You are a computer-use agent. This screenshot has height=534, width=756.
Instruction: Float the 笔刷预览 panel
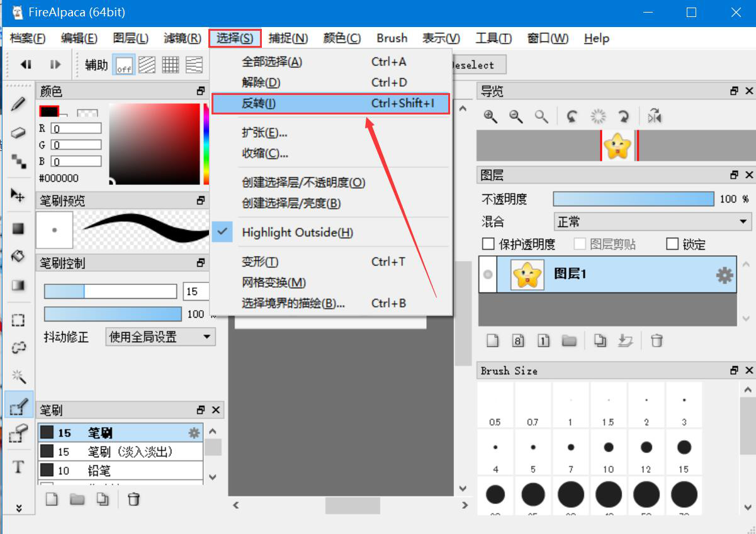(x=201, y=201)
